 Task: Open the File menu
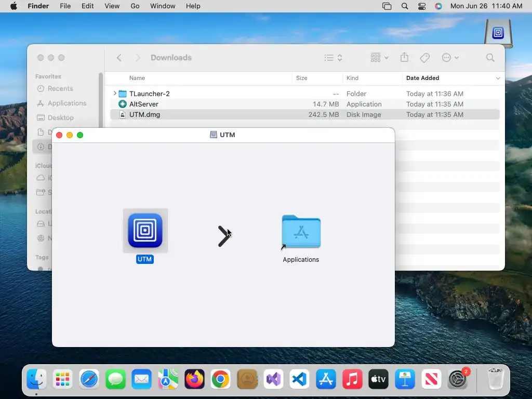pos(65,6)
